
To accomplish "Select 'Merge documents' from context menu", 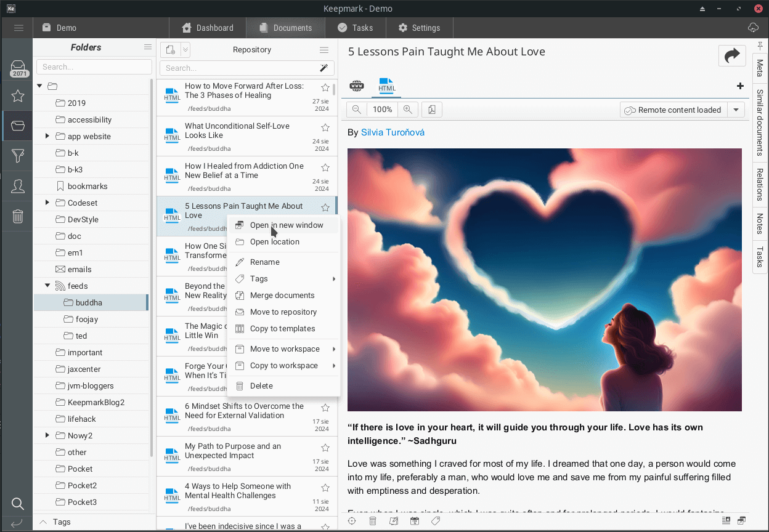I will (282, 296).
